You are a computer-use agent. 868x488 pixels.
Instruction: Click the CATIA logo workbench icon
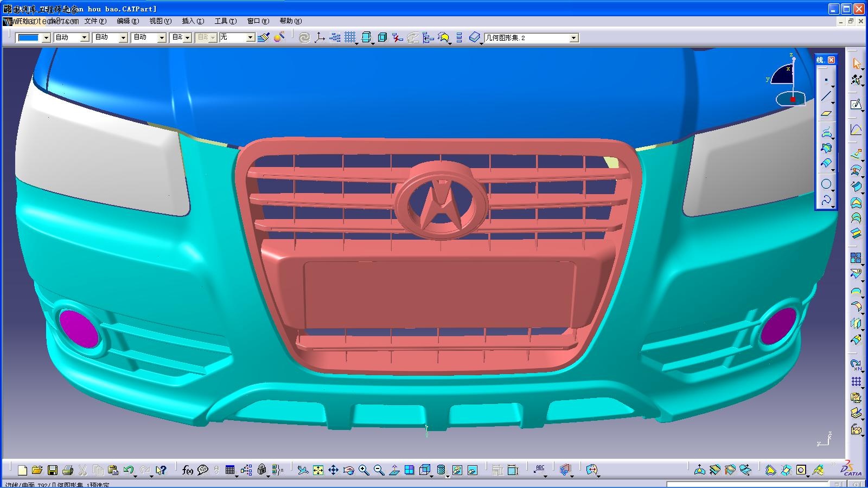852,469
